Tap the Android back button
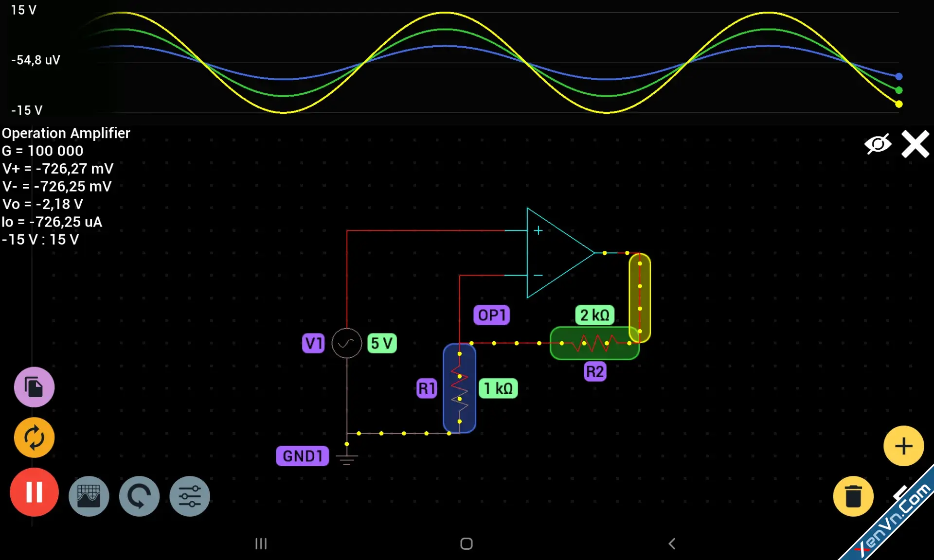The width and height of the screenshot is (934, 560). pos(672,543)
